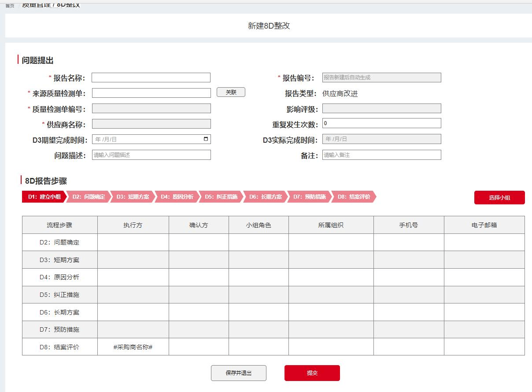Jump to D8：结案评价 step
532x392 pixels.
(x=354, y=197)
